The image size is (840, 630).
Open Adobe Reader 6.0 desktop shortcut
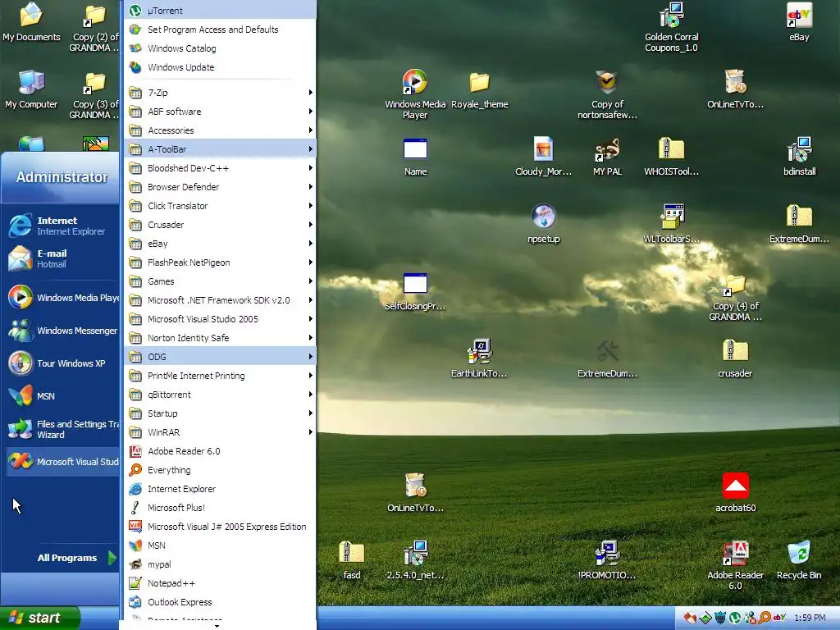735,565
